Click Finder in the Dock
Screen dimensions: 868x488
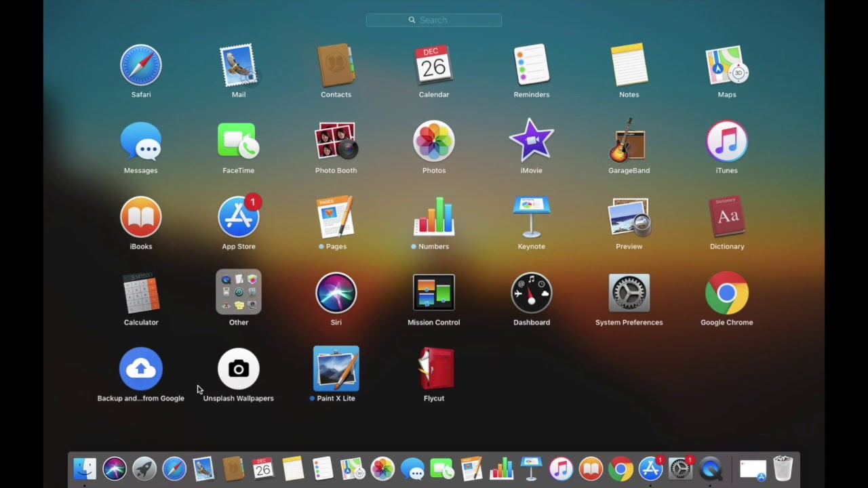[x=85, y=468]
